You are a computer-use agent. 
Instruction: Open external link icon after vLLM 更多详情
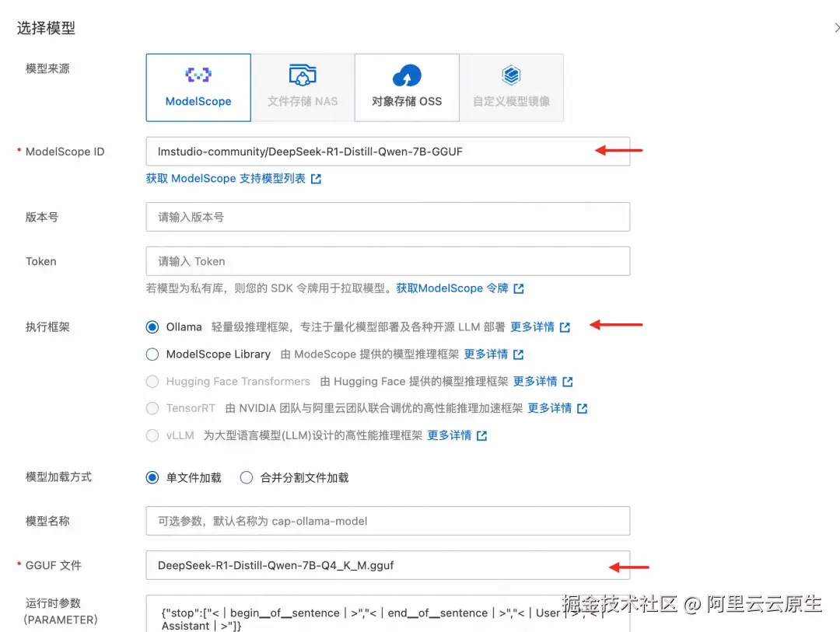(x=484, y=435)
